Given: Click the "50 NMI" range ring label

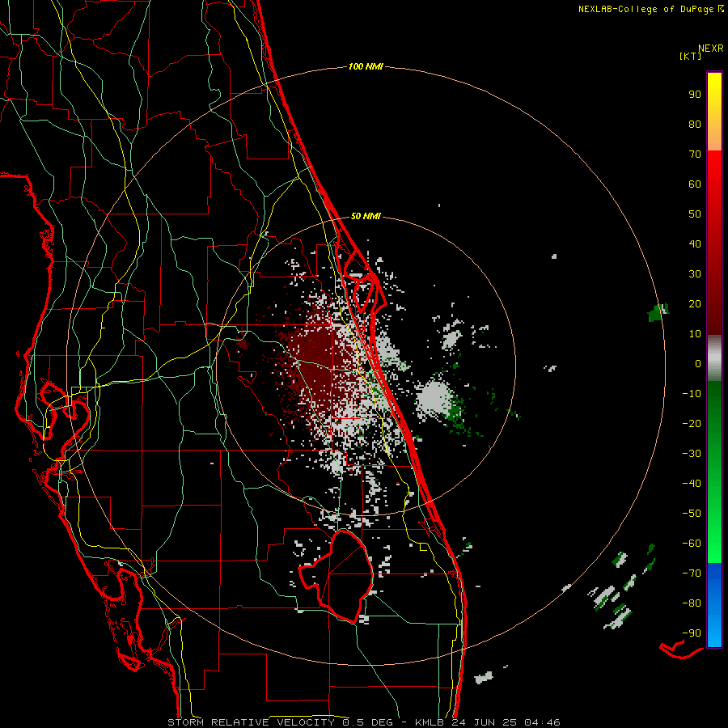Looking at the screenshot, I should 366,216.
